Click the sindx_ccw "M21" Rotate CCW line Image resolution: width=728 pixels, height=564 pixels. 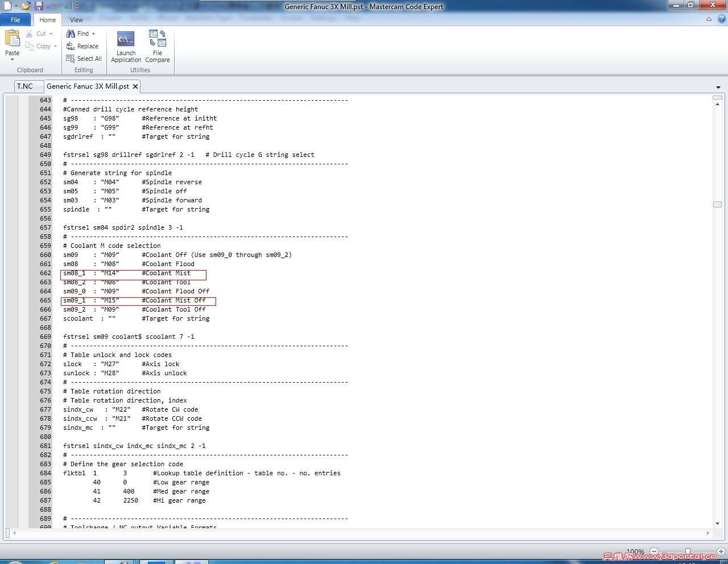(x=133, y=418)
